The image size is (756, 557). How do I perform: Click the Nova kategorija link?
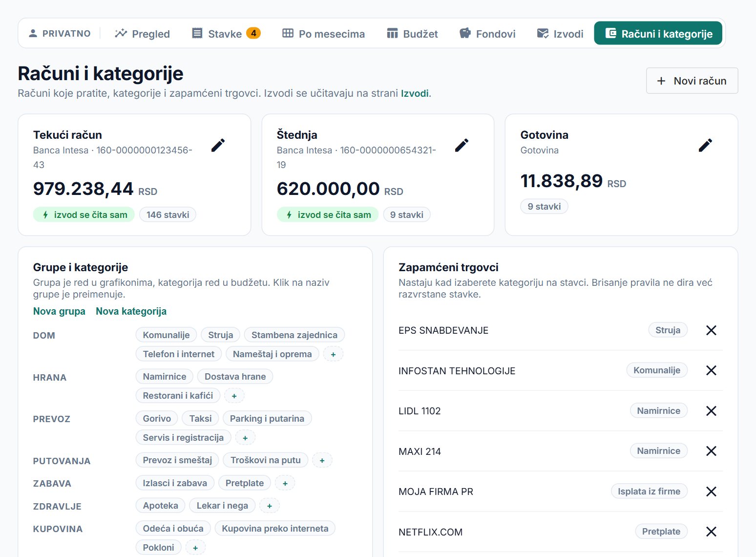pyautogui.click(x=131, y=311)
